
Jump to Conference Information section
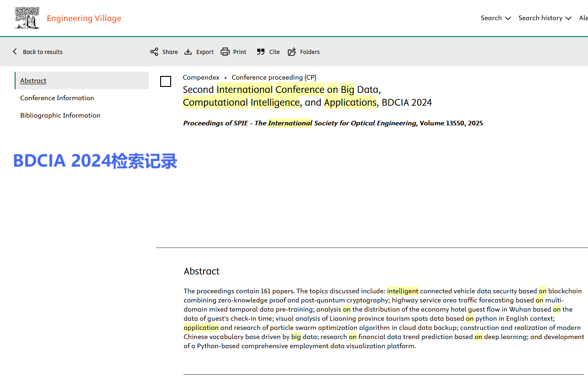(x=57, y=98)
